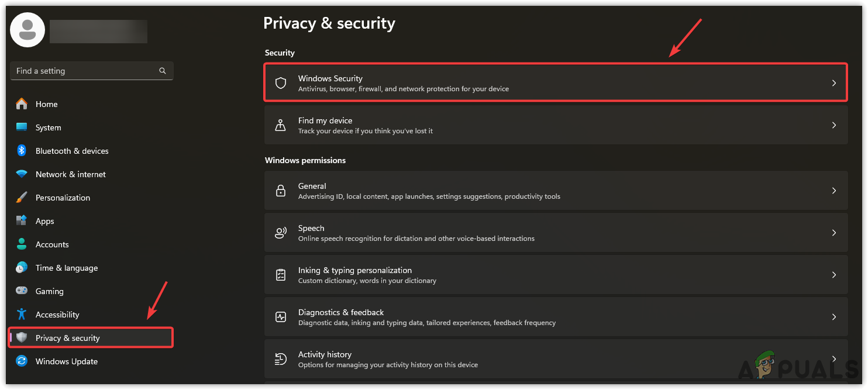Open Find my device chevron

[x=834, y=125]
